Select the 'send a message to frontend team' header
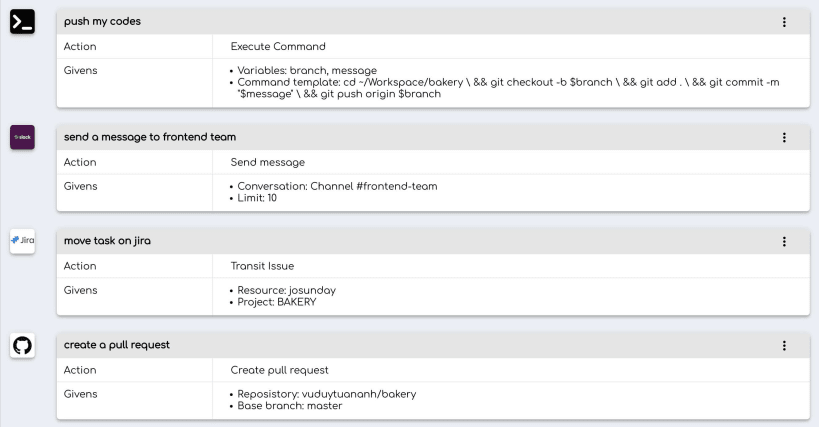Viewport: 819px width, 427px height. click(149, 137)
